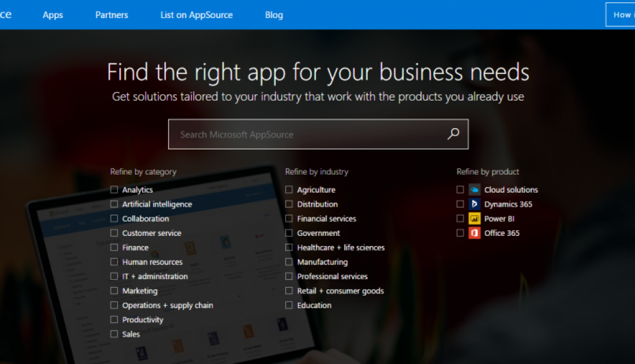Image resolution: width=635 pixels, height=364 pixels.
Task: Select the Education checkbox
Action: pyautogui.click(x=288, y=305)
